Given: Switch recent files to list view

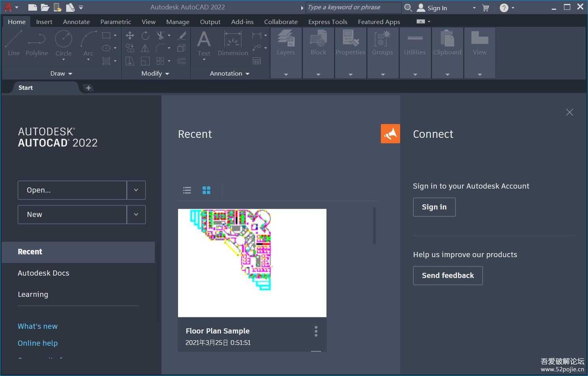Looking at the screenshot, I should pyautogui.click(x=187, y=191).
